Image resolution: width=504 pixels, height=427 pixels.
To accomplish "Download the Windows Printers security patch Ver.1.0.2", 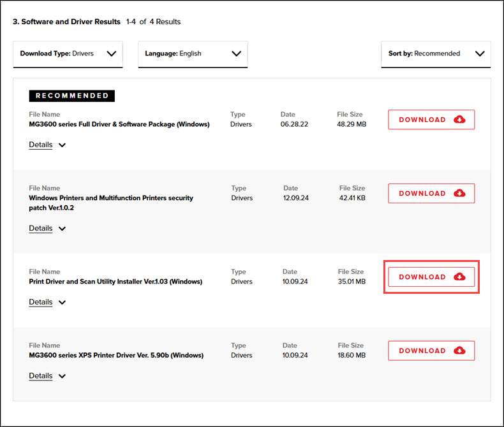I will coord(431,193).
